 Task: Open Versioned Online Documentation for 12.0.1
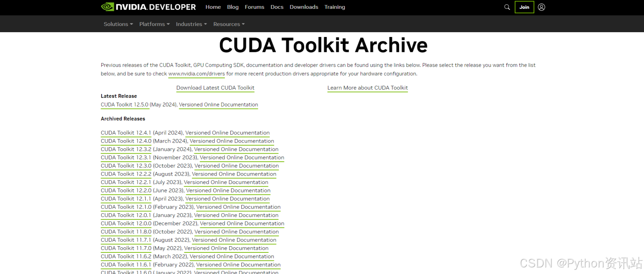[x=236, y=215]
